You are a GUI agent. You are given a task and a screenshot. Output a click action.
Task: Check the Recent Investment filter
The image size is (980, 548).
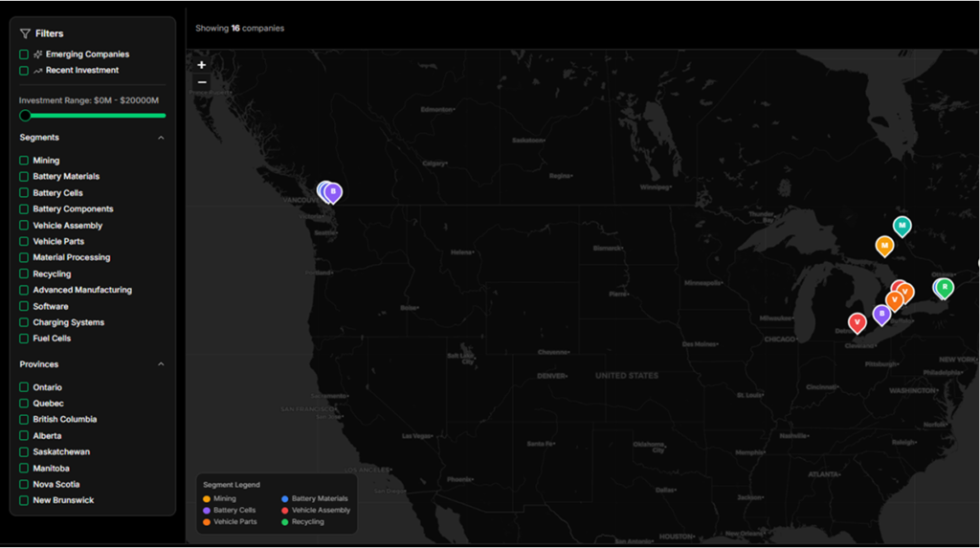coord(24,71)
